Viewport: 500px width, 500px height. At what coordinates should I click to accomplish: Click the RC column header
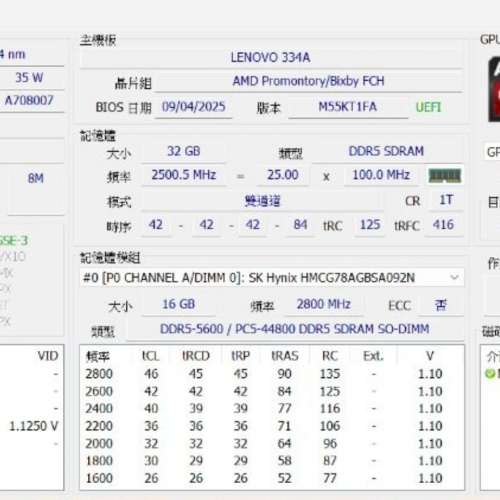tap(330, 356)
